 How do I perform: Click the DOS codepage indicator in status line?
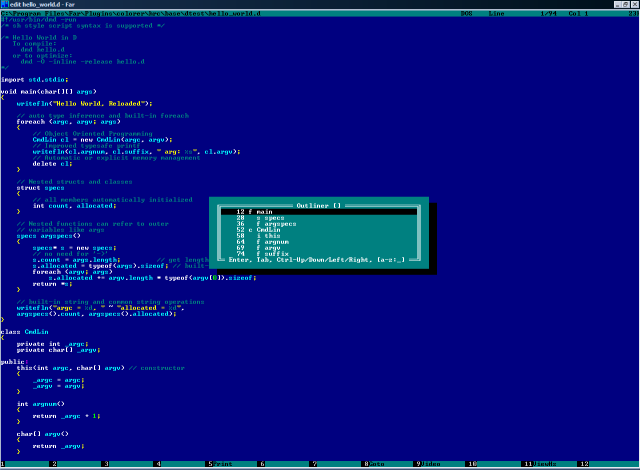467,13
